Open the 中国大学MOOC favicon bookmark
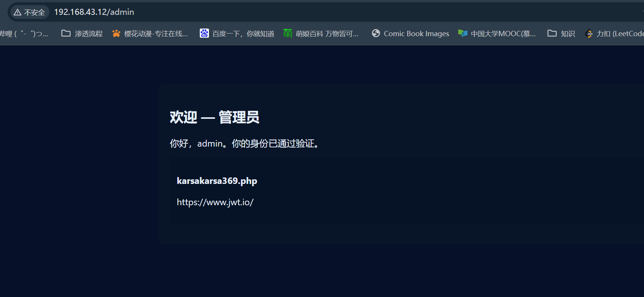The image size is (644, 297). click(x=463, y=34)
